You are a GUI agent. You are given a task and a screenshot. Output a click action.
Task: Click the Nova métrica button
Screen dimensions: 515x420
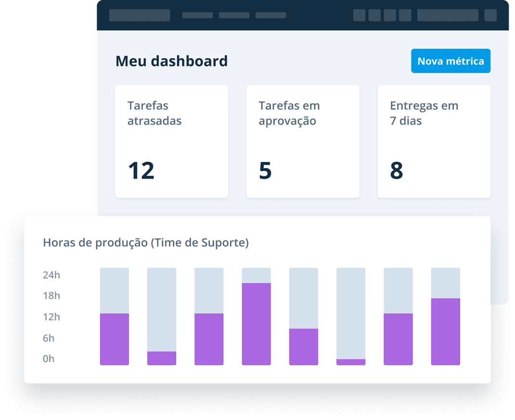coord(451,61)
